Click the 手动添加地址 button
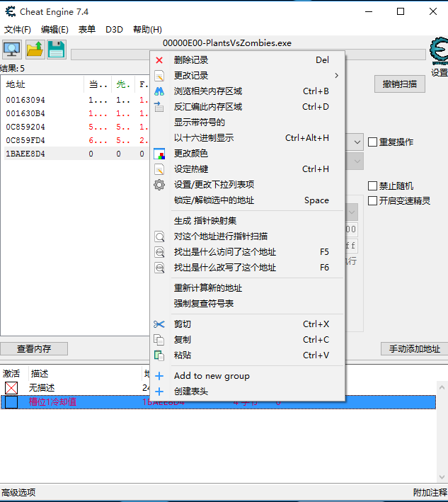Image resolution: width=448 pixels, height=502 pixels. coord(415,348)
